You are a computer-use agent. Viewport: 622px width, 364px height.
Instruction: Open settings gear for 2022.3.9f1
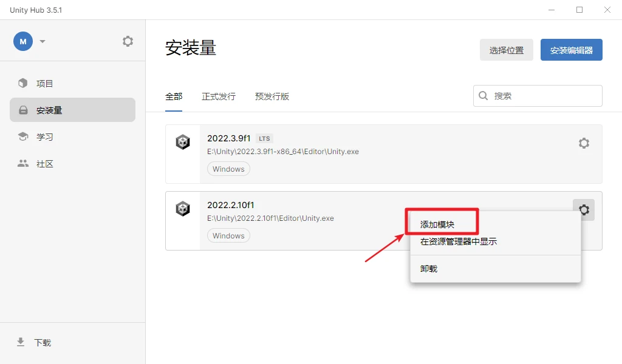584,143
